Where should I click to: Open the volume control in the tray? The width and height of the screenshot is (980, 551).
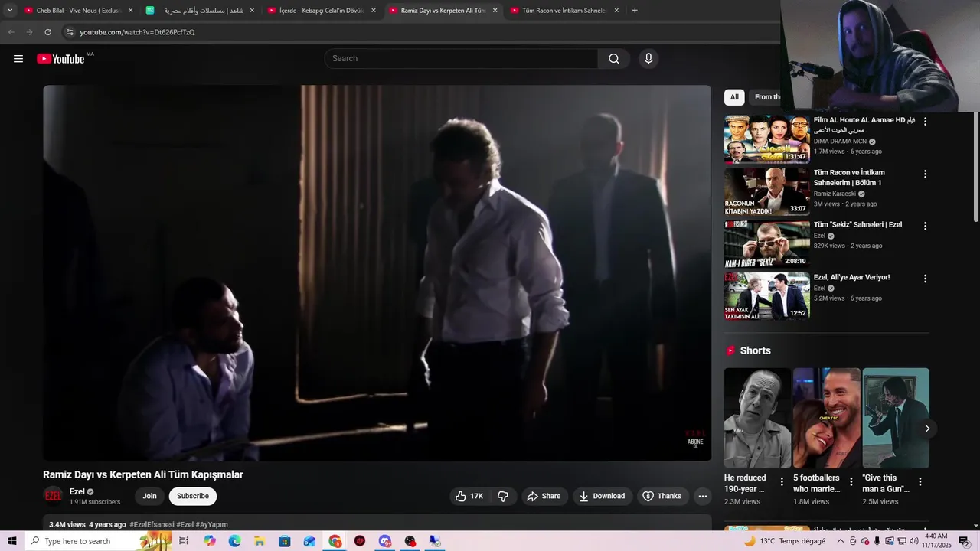pyautogui.click(x=913, y=541)
